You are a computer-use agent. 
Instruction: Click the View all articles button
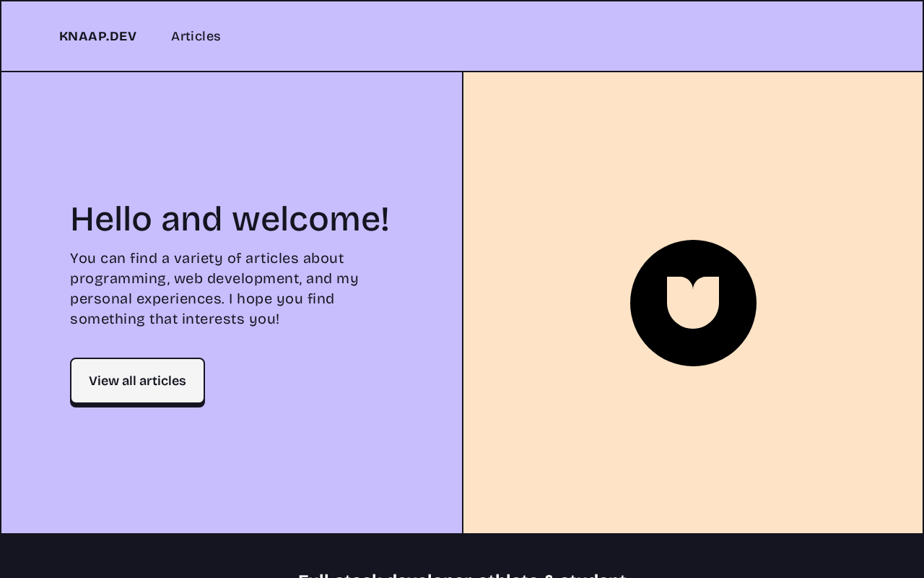click(137, 381)
